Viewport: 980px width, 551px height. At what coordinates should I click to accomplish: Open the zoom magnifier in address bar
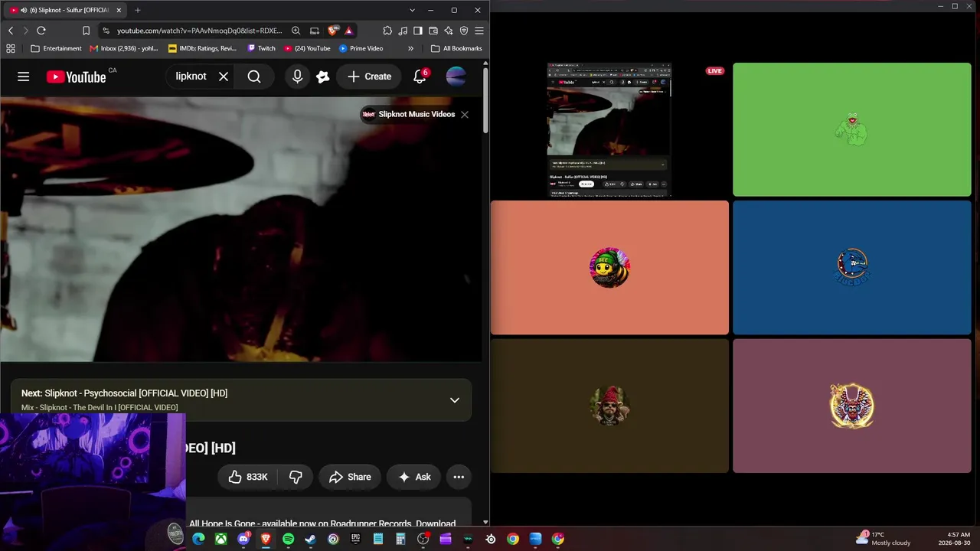click(x=296, y=31)
